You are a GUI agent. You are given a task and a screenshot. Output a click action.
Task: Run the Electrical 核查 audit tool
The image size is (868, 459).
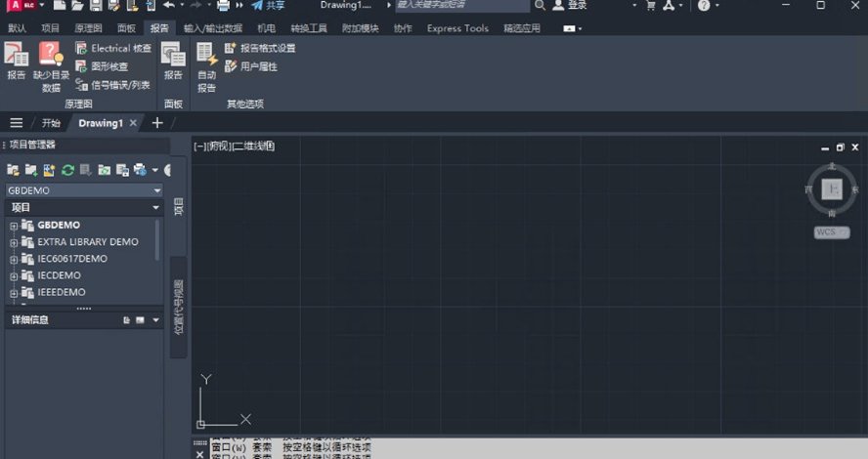coord(113,48)
